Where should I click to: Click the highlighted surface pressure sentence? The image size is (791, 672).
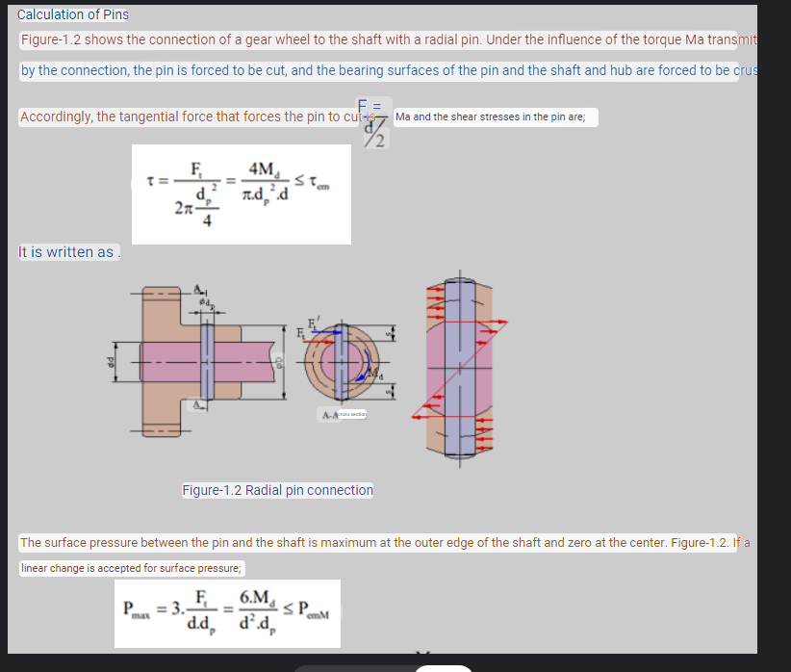click(385, 542)
